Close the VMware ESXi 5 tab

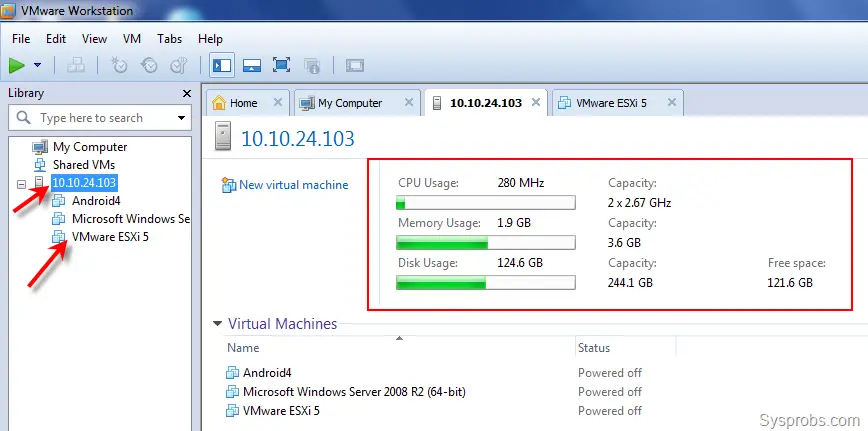coord(672,102)
